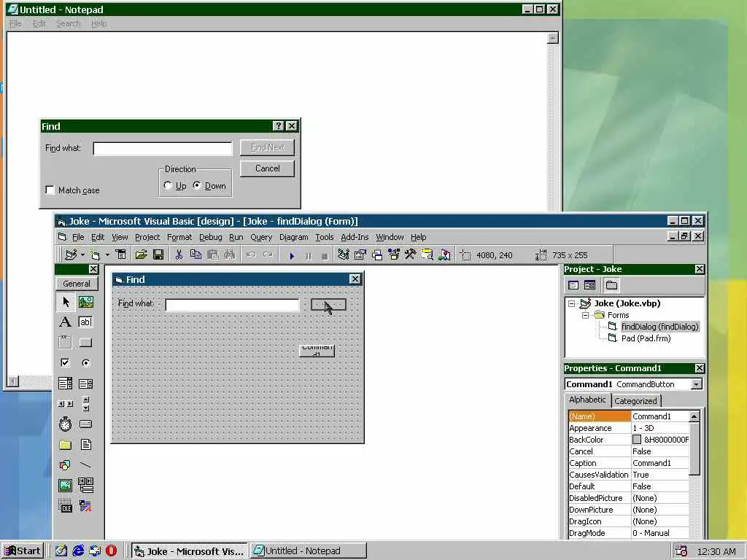The height and width of the screenshot is (560, 747).
Task: Click the Joke - Microsoft Vis... taskbar button
Action: tap(189, 551)
